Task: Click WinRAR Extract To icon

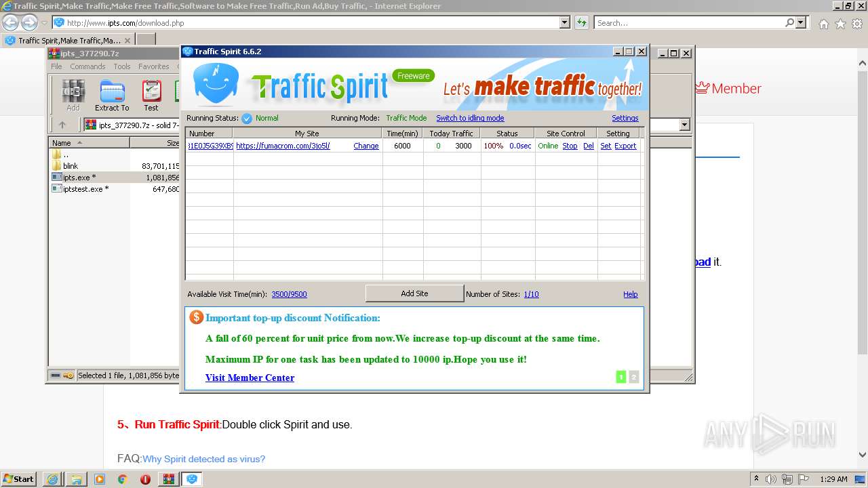Action: tap(112, 96)
